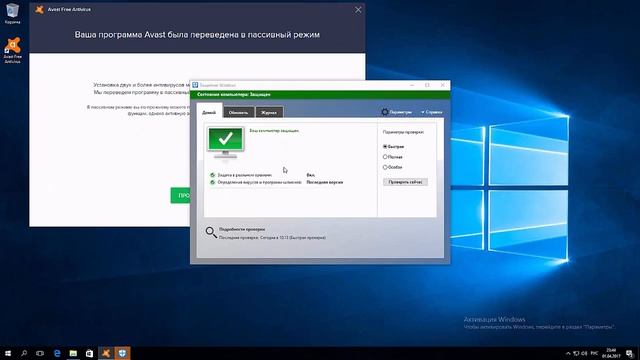Viewport: 640px width, 360px height.
Task: Click the green button in the Avast dialog
Action: pos(180,196)
